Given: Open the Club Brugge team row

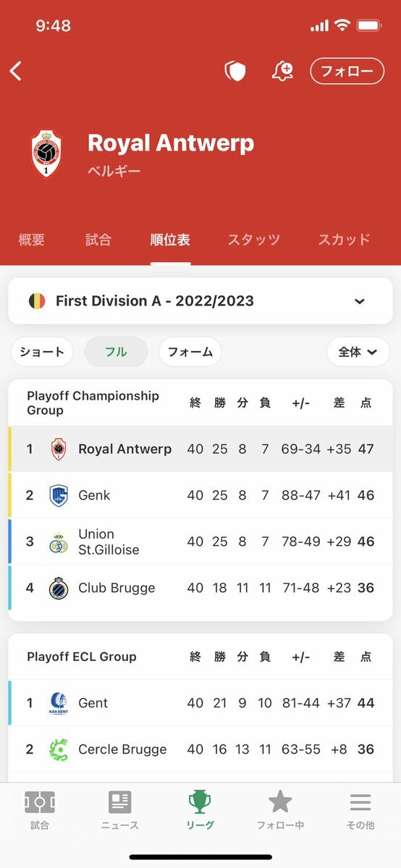Looking at the screenshot, I should coord(200,588).
